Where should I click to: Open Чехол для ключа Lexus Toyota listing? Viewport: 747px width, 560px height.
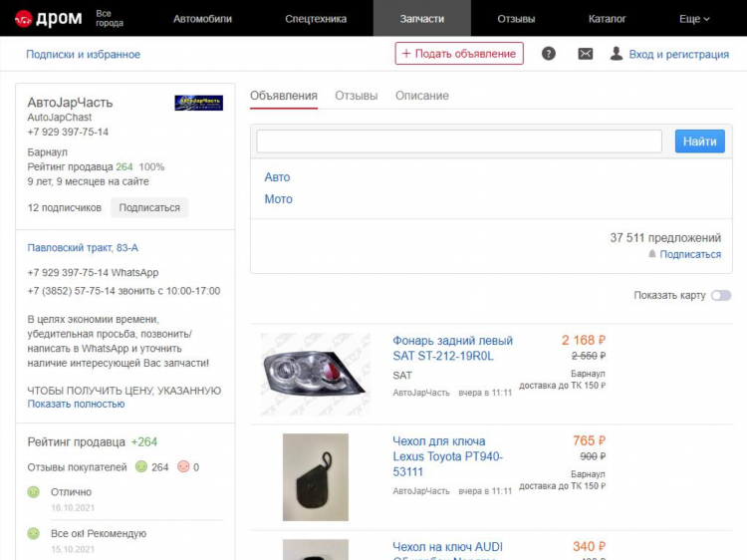448,456
